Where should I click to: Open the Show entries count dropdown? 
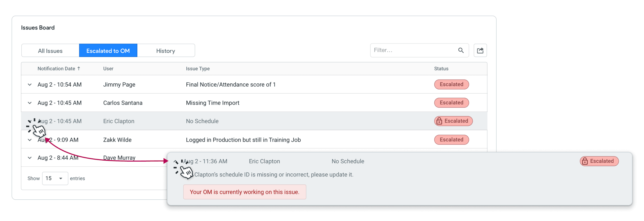55,178
